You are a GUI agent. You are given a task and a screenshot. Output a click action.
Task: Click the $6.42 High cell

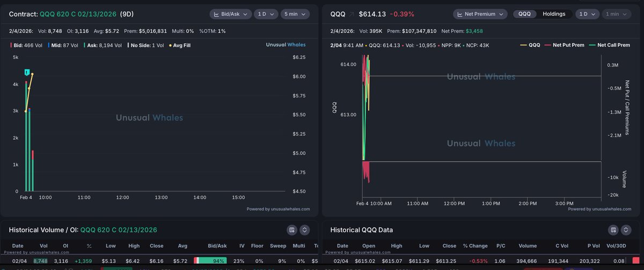[x=134, y=260]
